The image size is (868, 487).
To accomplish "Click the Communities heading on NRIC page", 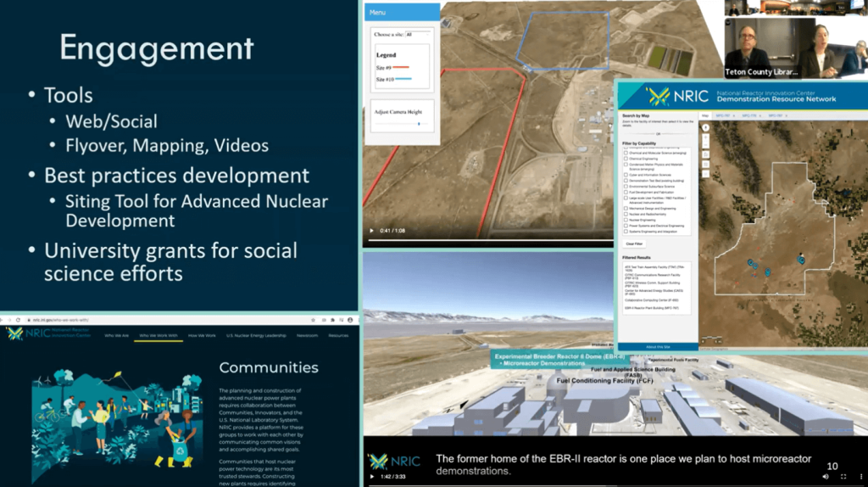I will pos(269,367).
